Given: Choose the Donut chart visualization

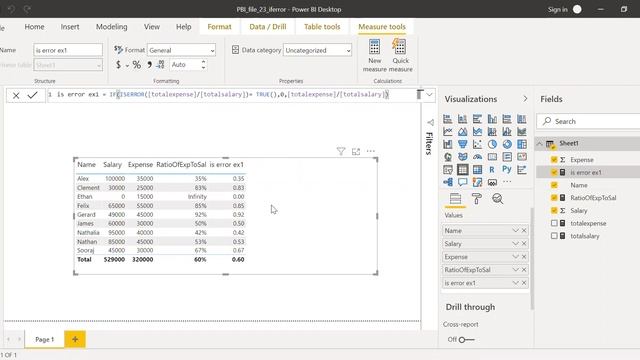Looking at the screenshot, I should point(507,144).
